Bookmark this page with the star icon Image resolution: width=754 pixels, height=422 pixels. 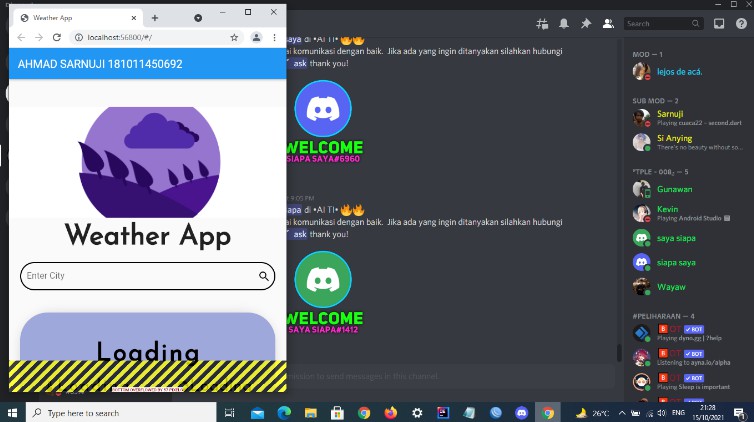234,37
